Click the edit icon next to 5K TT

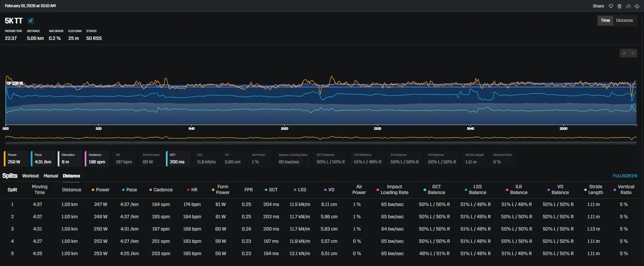[31, 21]
